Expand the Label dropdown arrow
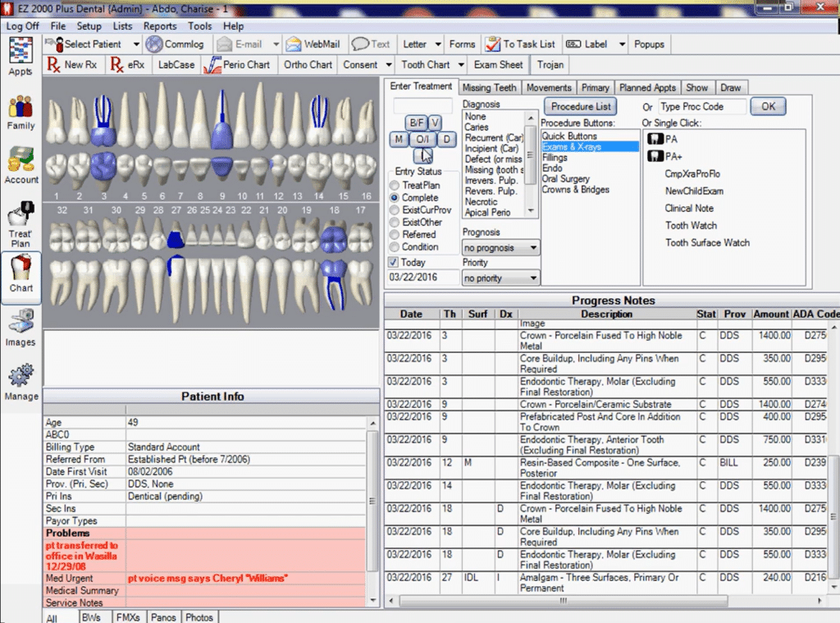The height and width of the screenshot is (623, 840). tap(622, 44)
